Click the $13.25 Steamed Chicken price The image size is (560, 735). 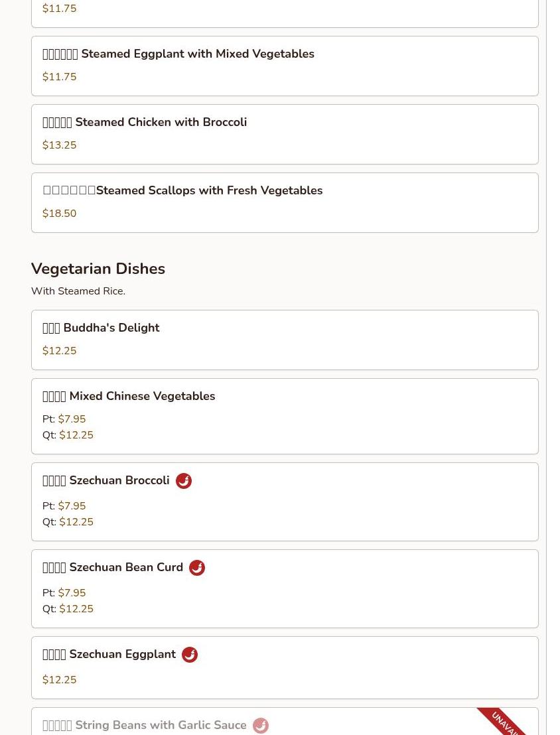tap(60, 145)
